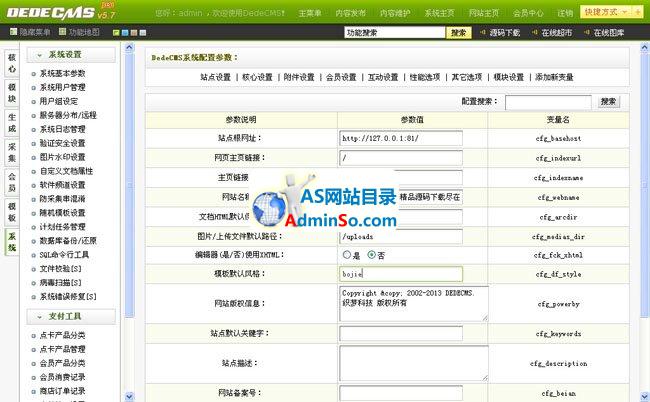
Task: Open the 功能地图 function map icon
Action: [x=63, y=32]
